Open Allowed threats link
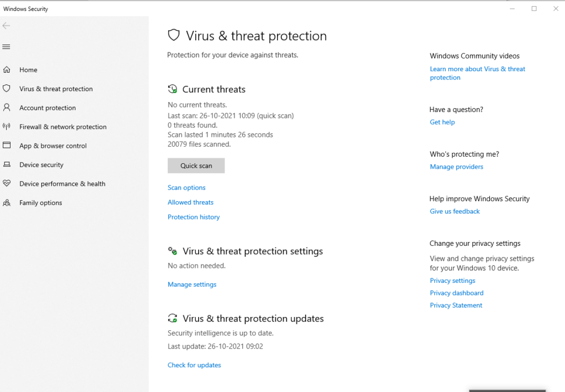Viewport: 565px width, 392px height. (x=190, y=202)
